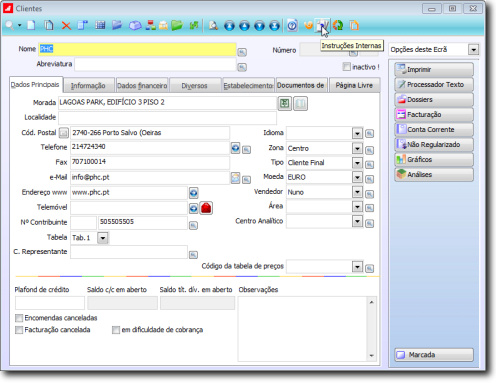Switch to the Página Livre tab
Viewport: 496px width, 383px height.
tap(354, 85)
